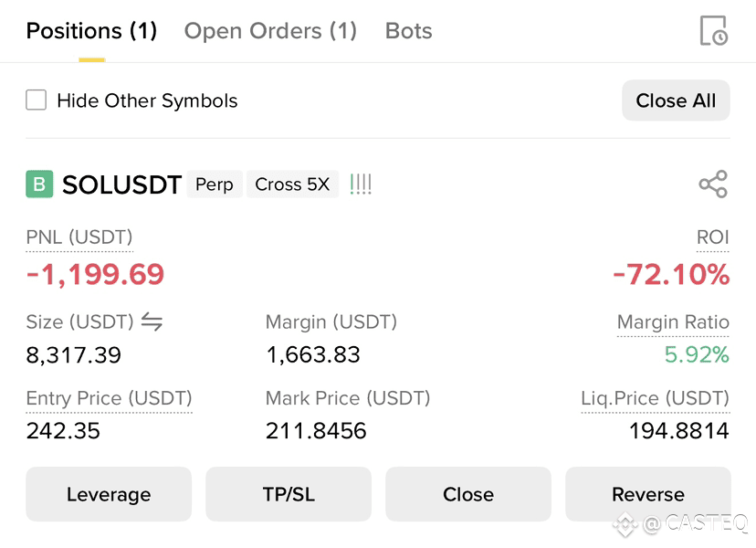Reverse the SOLUSDT position
The width and height of the screenshot is (756, 548).
point(648,494)
